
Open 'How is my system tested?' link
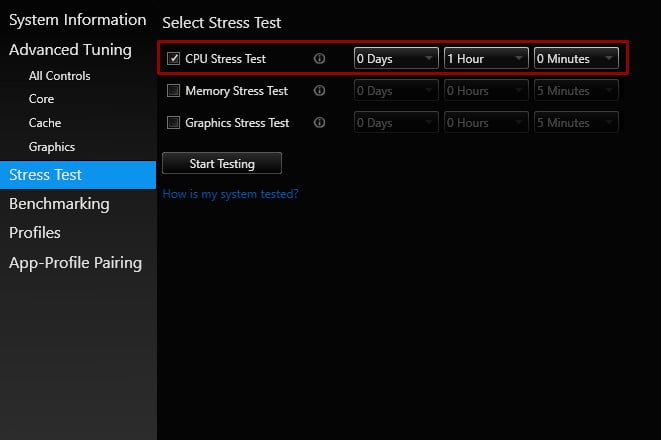coord(230,194)
